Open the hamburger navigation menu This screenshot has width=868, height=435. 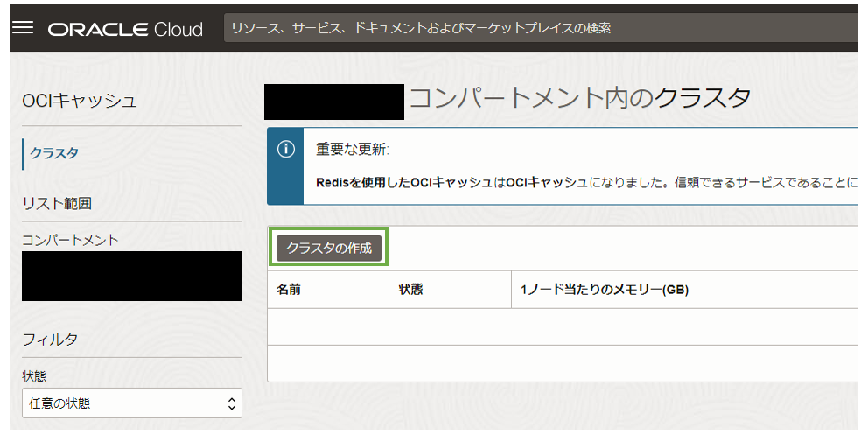click(x=23, y=28)
